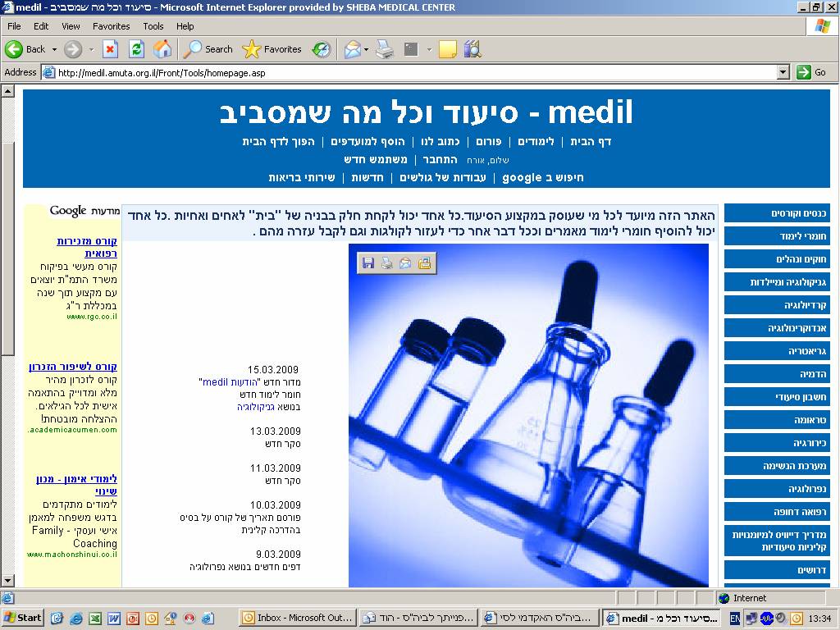Open Favorites star button
The width and height of the screenshot is (840, 630).
(x=272, y=49)
